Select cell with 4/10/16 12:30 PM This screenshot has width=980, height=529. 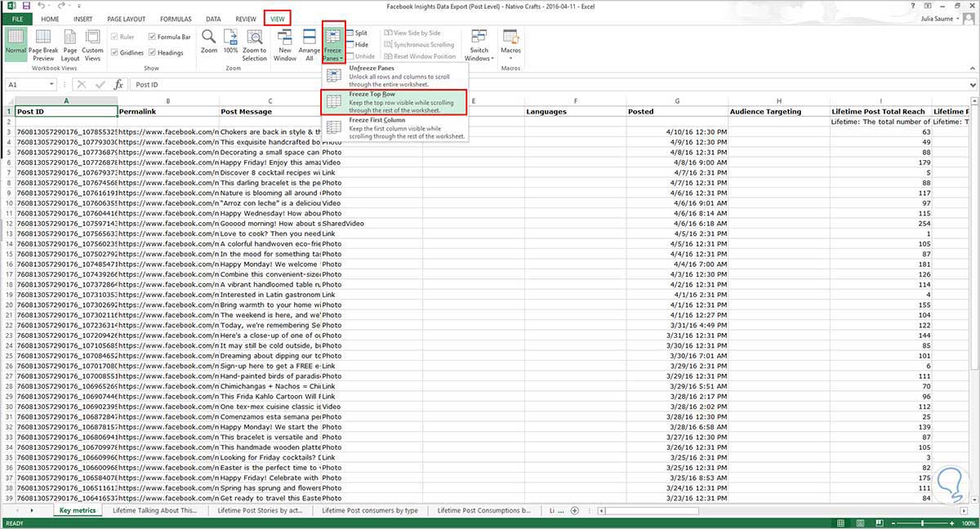(x=677, y=131)
